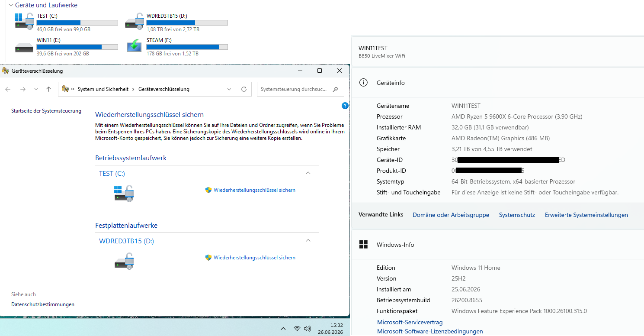Maximize the Geräteverschlüsselung window

320,71
